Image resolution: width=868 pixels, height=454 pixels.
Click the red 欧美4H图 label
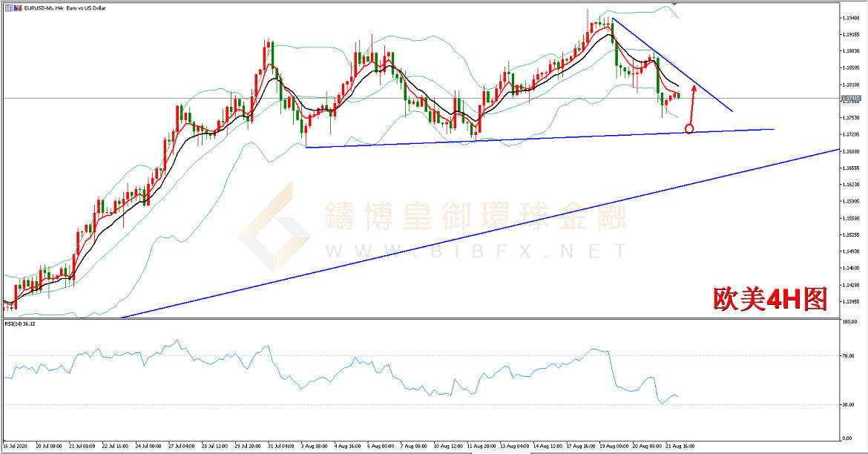[769, 298]
